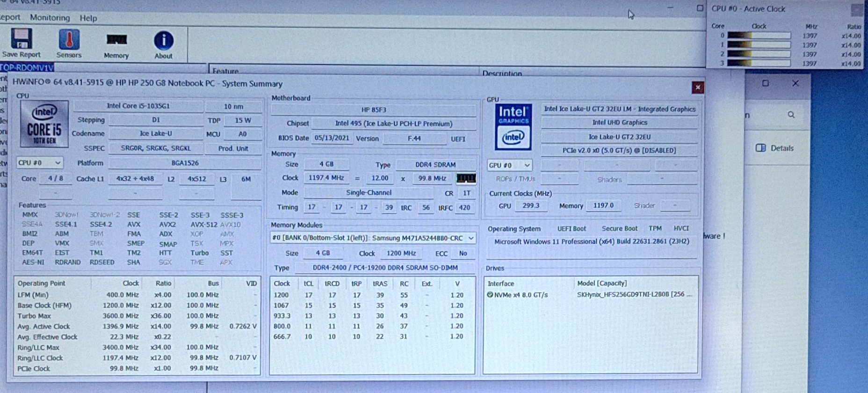
Task: Click the HP 85F3 motherboard field
Action: [x=374, y=110]
